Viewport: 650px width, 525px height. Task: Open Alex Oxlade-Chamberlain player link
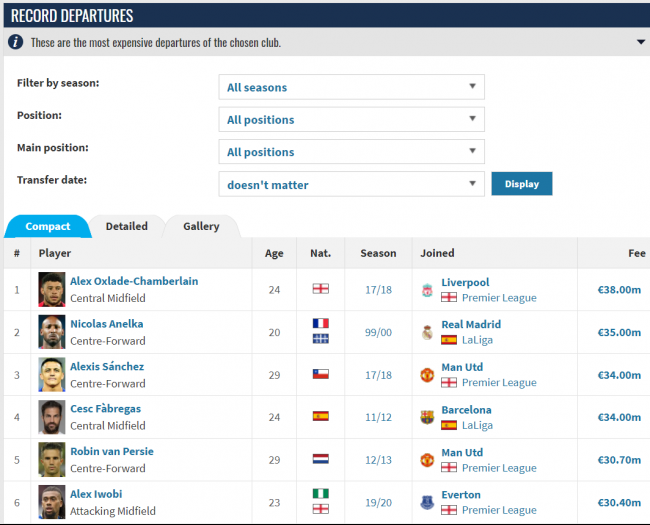tap(134, 281)
